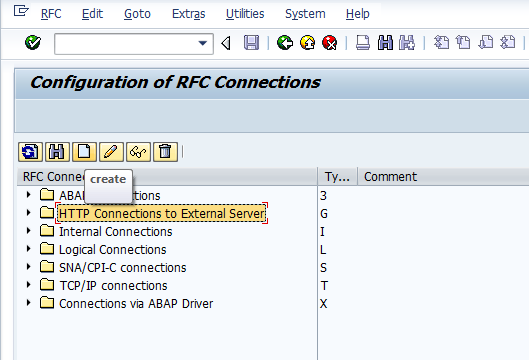Click the green Back arrow icon
529x360 pixels.
pos(285,43)
